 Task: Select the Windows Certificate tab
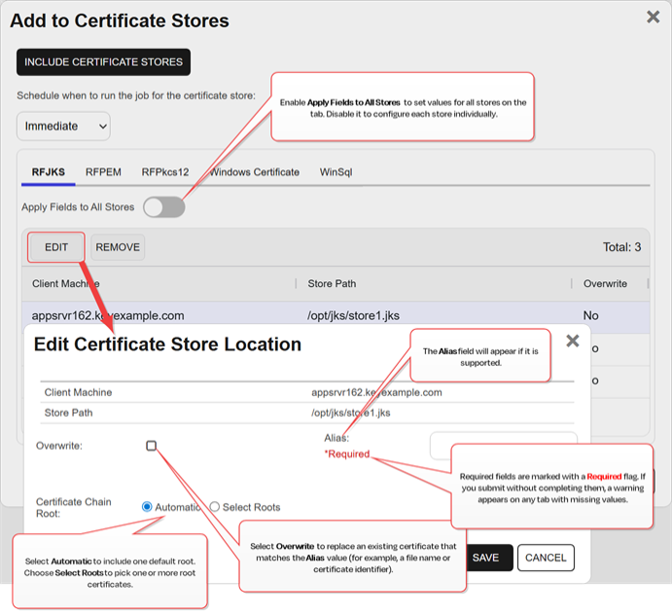click(254, 172)
